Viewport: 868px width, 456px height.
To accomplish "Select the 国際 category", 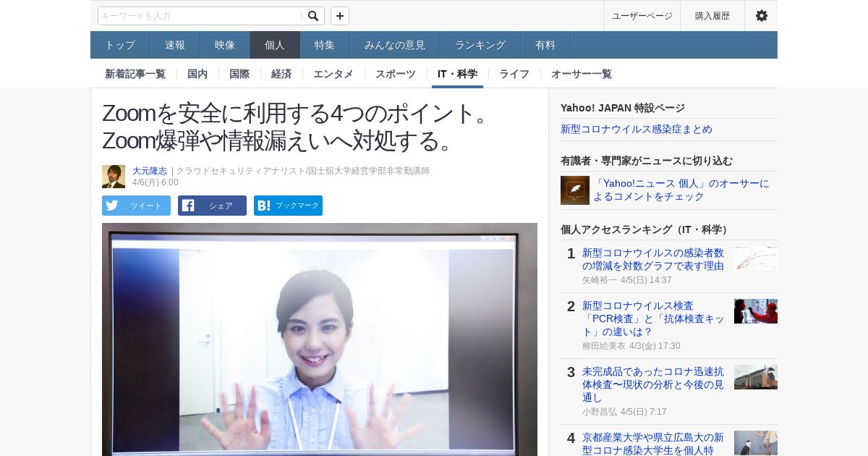I will [x=239, y=74].
